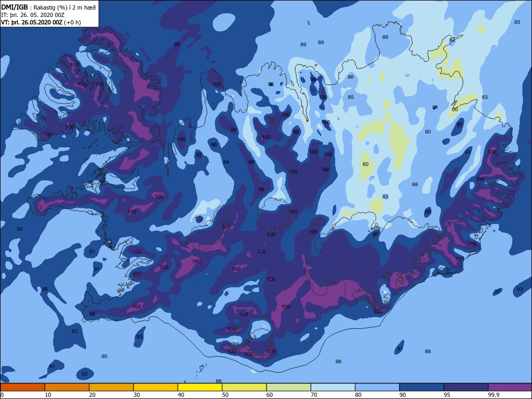Click the legend scale label '70'
This screenshot has height=399, width=532.
pos(314,395)
